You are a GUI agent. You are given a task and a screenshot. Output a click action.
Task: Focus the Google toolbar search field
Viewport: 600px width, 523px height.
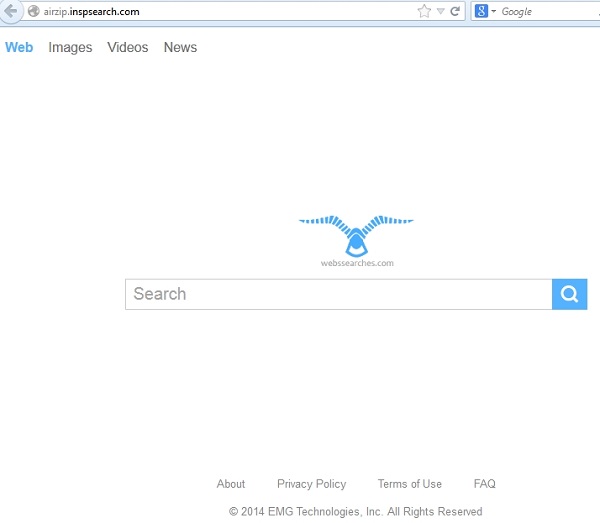click(545, 12)
